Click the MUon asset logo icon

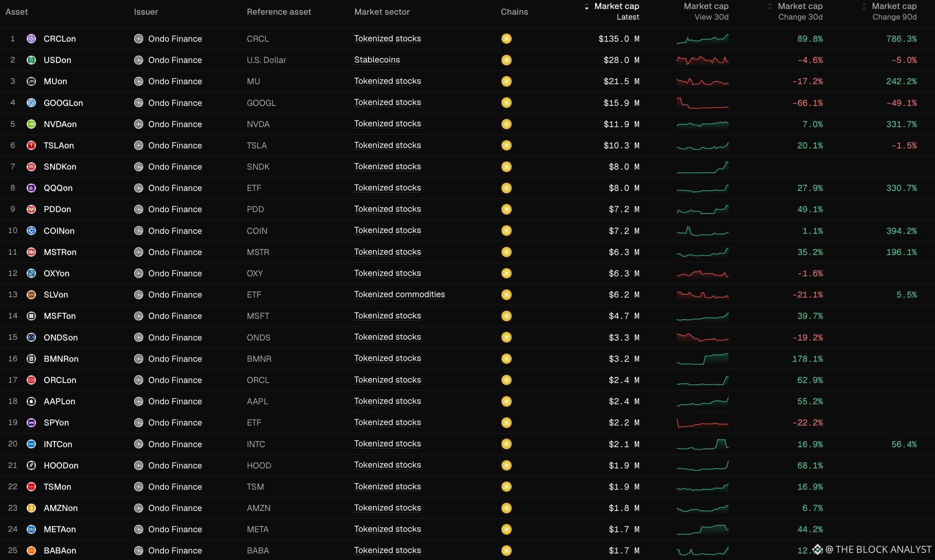tap(31, 81)
